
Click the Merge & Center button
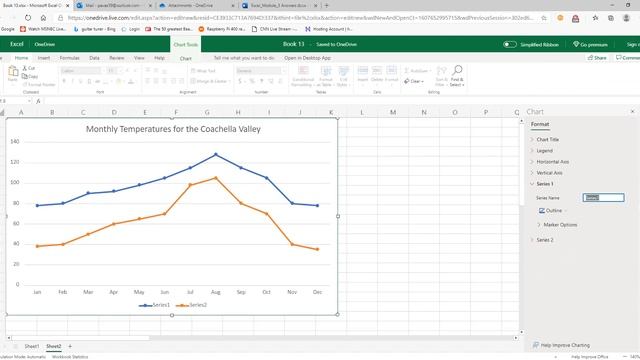coord(210,81)
